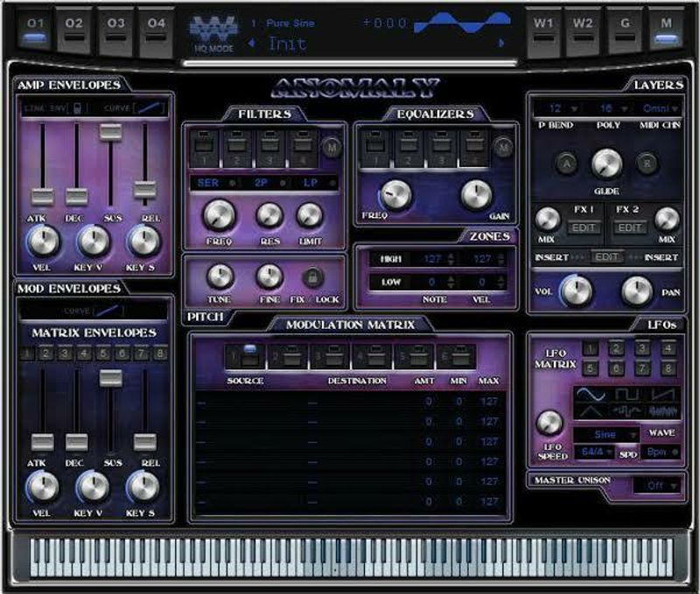This screenshot has width=700, height=594.
Task: Open the LFO Wave Sine dropdown
Action: coord(605,434)
